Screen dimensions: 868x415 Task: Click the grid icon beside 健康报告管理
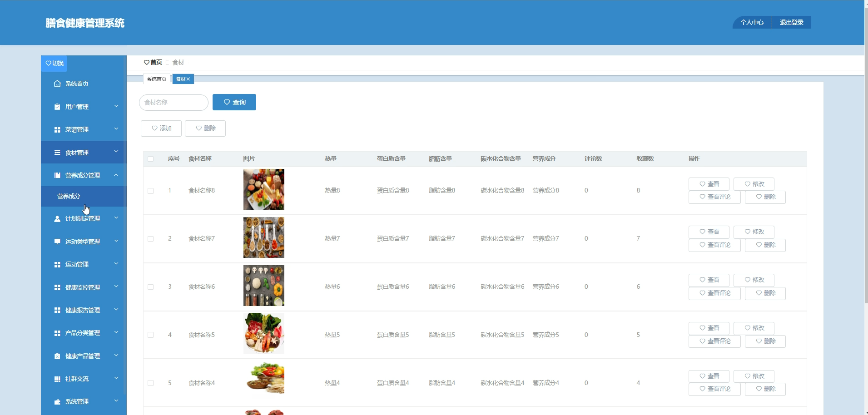tap(57, 310)
